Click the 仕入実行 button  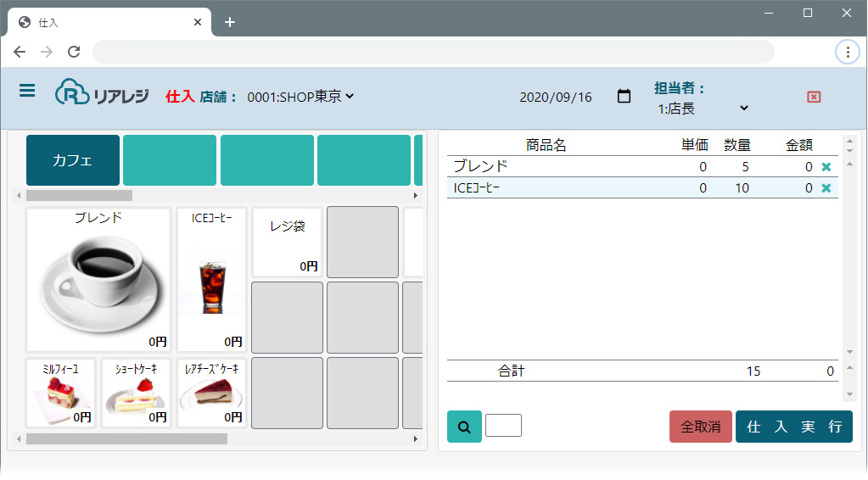pyautogui.click(x=794, y=427)
